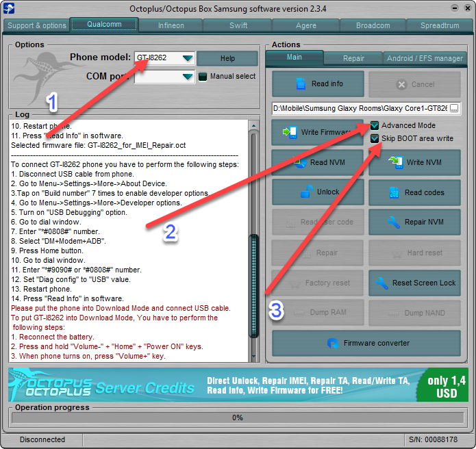Click the Operation progress bar
The width and height of the screenshot is (476, 449).
point(238,418)
